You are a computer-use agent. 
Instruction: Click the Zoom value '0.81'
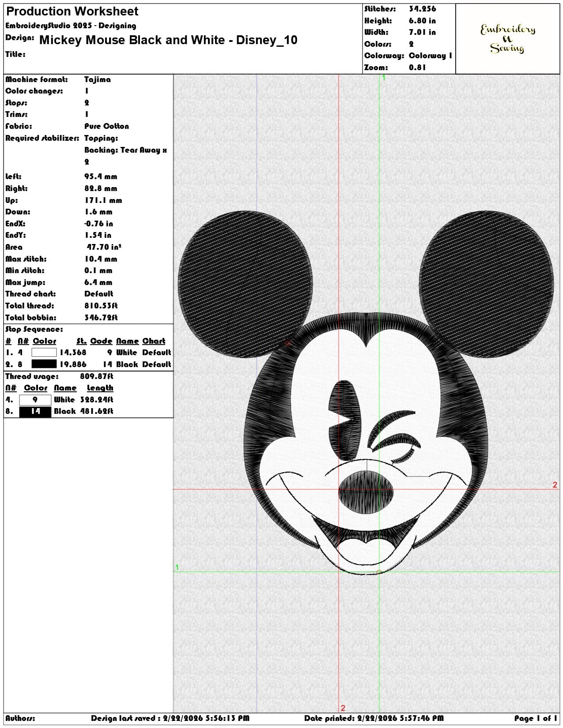pyautogui.click(x=417, y=68)
